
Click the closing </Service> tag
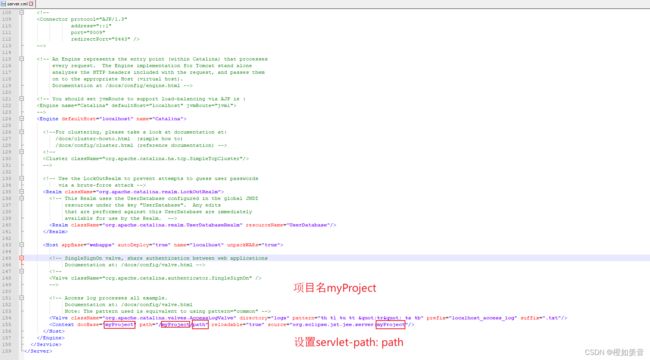click(x=46, y=344)
